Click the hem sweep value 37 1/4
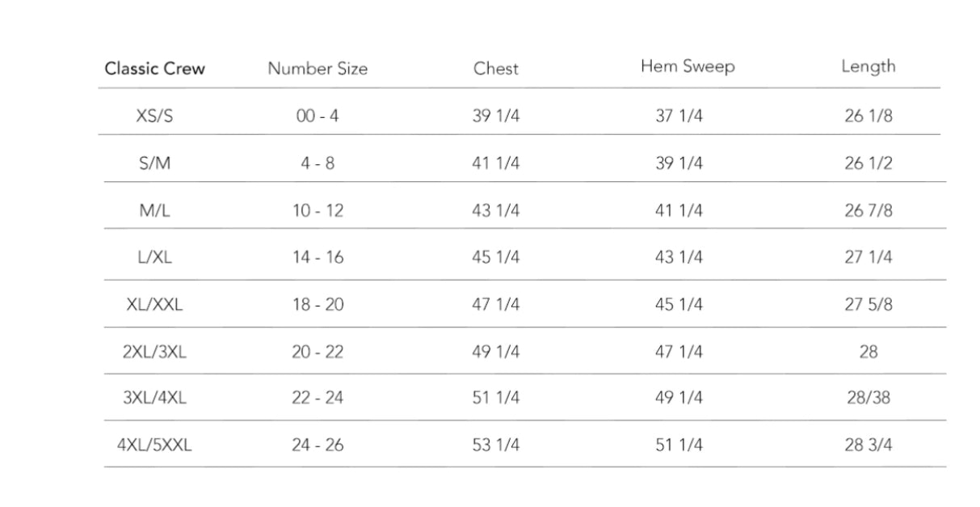Screen dimensions: 980x507 pyautogui.click(x=679, y=116)
